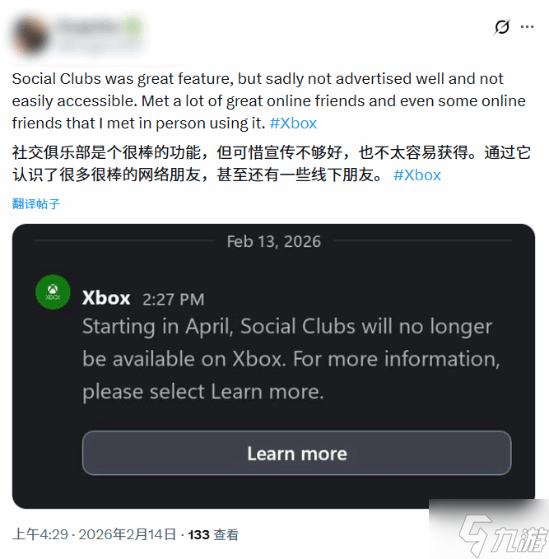Click the 九游 watermark logo
The height and width of the screenshot is (559, 549).
click(503, 535)
